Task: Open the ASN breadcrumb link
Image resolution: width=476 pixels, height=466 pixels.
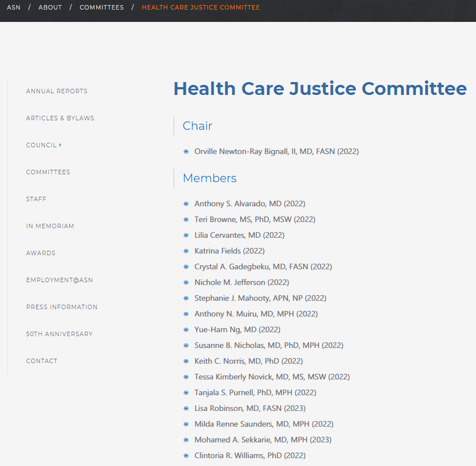Action: 14,7
